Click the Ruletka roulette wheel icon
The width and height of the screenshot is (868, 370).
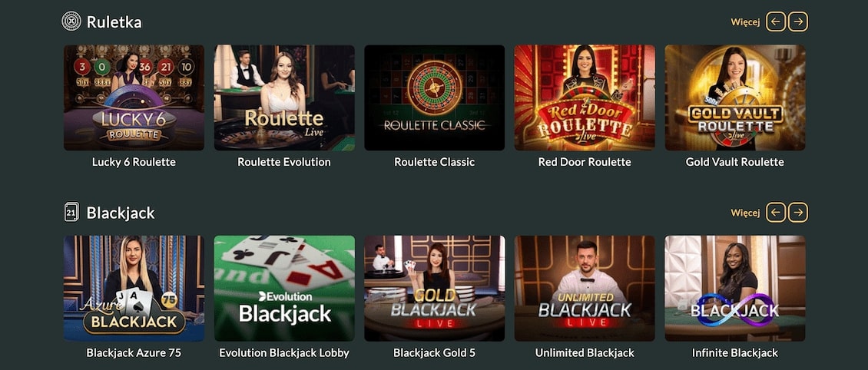click(71, 21)
